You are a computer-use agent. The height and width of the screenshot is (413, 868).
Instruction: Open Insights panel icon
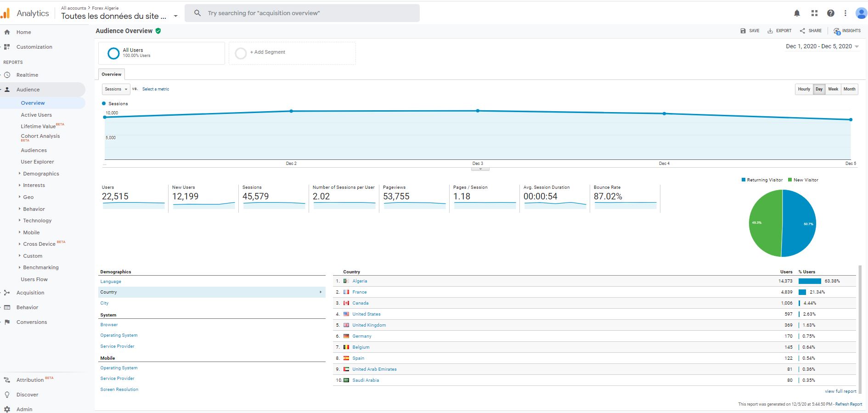click(x=837, y=31)
